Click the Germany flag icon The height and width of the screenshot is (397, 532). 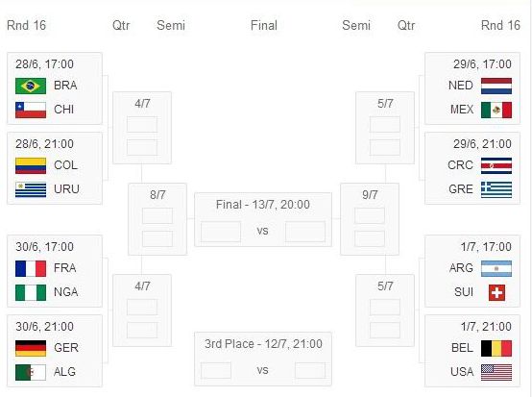(31, 348)
